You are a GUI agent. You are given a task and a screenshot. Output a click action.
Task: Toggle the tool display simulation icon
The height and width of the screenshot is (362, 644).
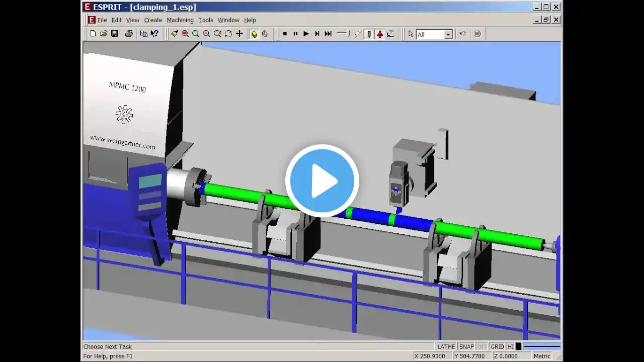(369, 34)
